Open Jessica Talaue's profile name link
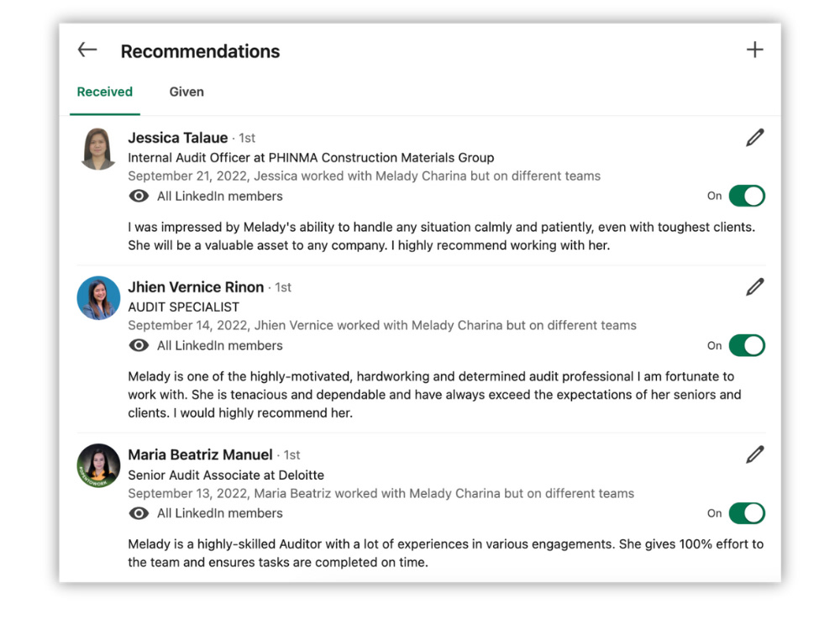Image resolution: width=840 pixels, height=630 pixels. 178,138
